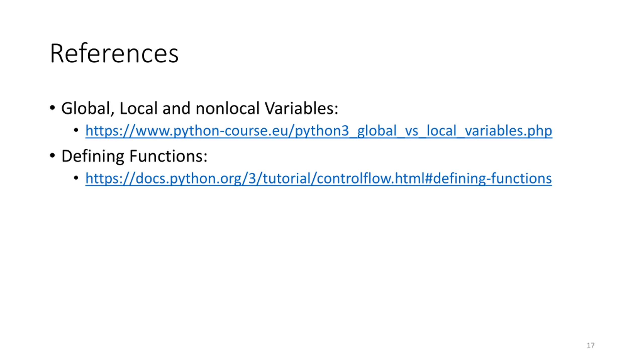This screenshot has width=644, height=362.
Task: Click the bullet dot before "Global, Local"
Action: 52,108
